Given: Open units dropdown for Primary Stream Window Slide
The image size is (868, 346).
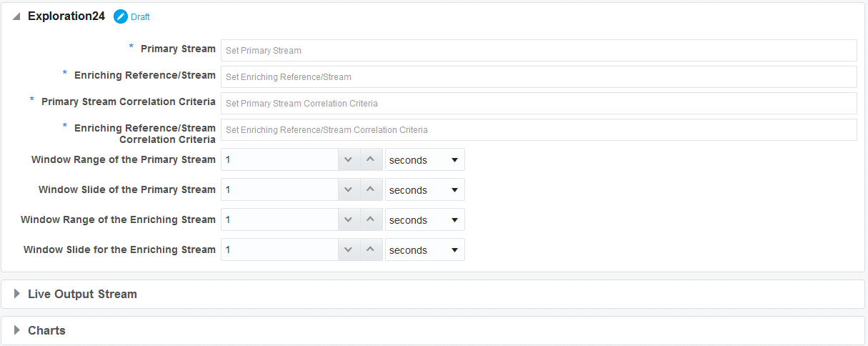Looking at the screenshot, I should (x=425, y=189).
